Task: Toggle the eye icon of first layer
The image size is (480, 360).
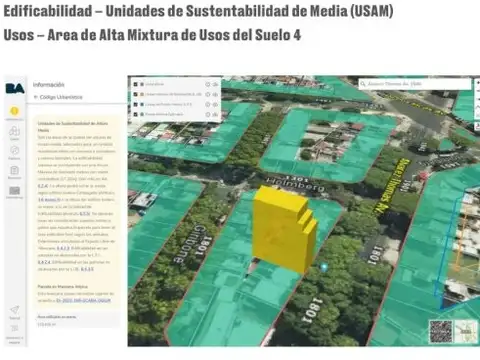Action: (x=215, y=84)
